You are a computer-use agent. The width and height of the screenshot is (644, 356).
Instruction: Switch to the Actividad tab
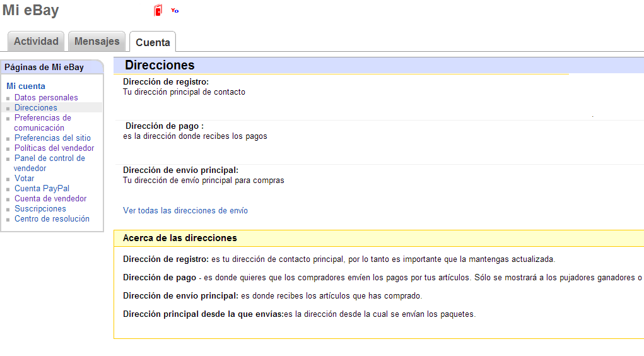(x=36, y=42)
